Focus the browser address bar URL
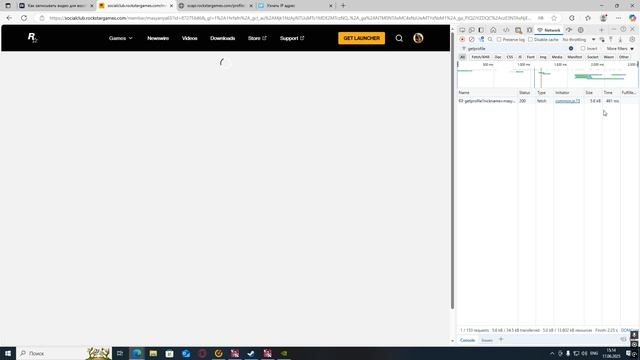The width and height of the screenshot is (640, 360). pos(290,18)
